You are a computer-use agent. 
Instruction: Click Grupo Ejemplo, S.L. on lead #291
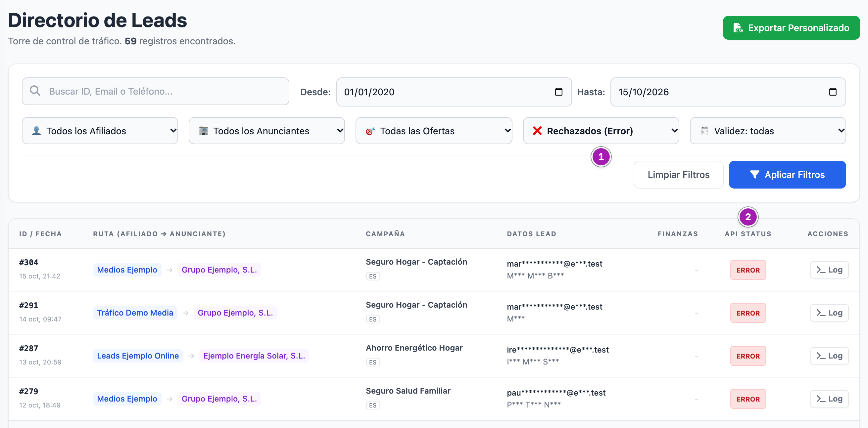click(235, 313)
